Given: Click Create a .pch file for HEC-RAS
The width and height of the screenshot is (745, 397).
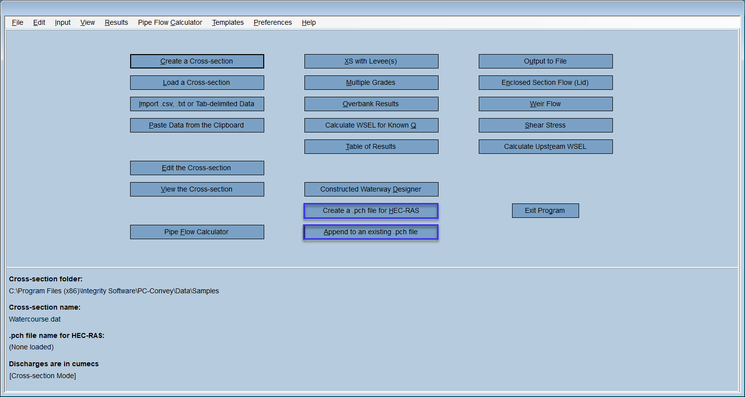Looking at the screenshot, I should pyautogui.click(x=371, y=211).
